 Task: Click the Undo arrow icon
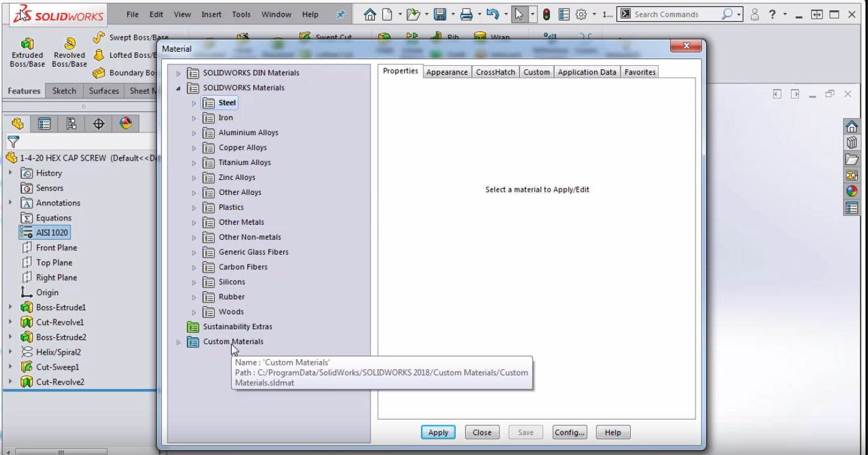493,14
